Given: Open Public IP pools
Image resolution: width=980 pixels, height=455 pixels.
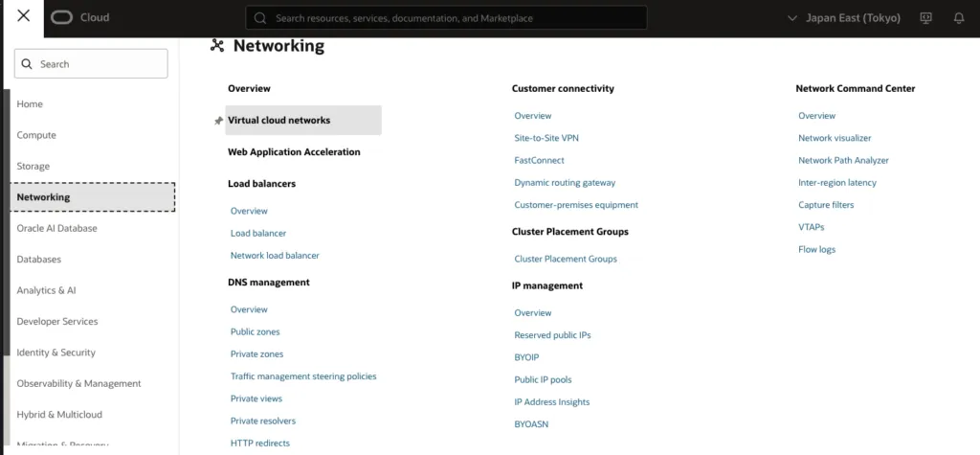Looking at the screenshot, I should click(x=544, y=380).
